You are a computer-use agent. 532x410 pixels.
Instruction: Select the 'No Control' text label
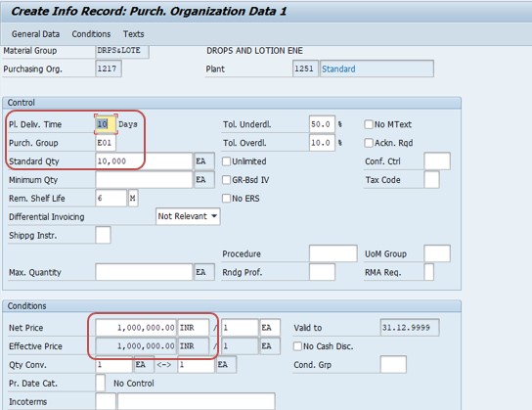(134, 384)
